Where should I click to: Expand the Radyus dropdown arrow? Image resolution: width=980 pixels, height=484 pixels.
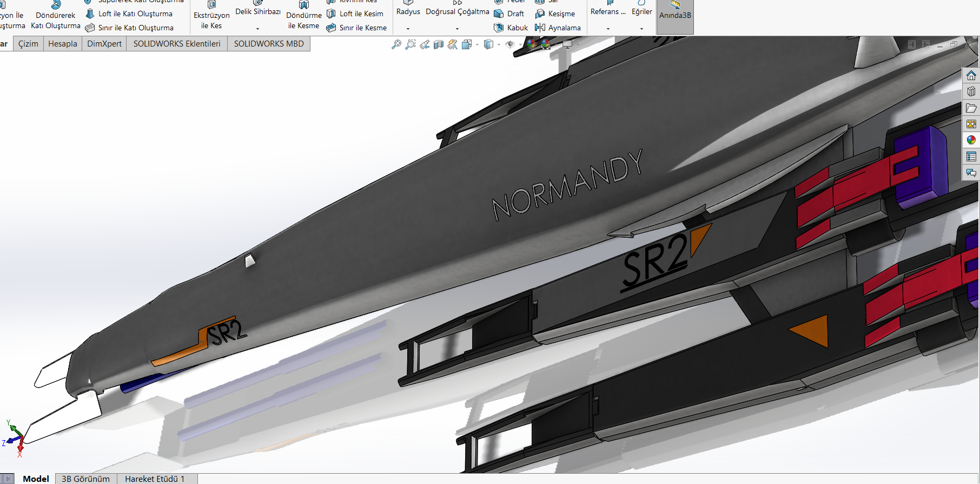click(408, 29)
